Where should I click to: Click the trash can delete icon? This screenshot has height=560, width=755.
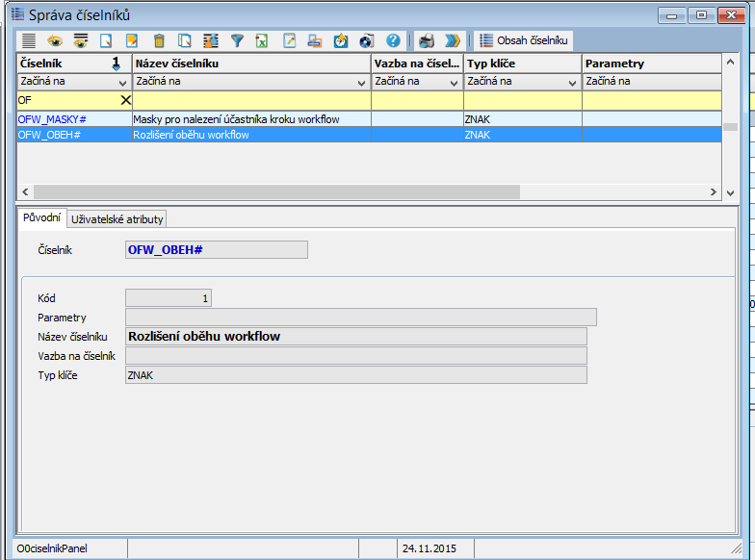point(159,41)
